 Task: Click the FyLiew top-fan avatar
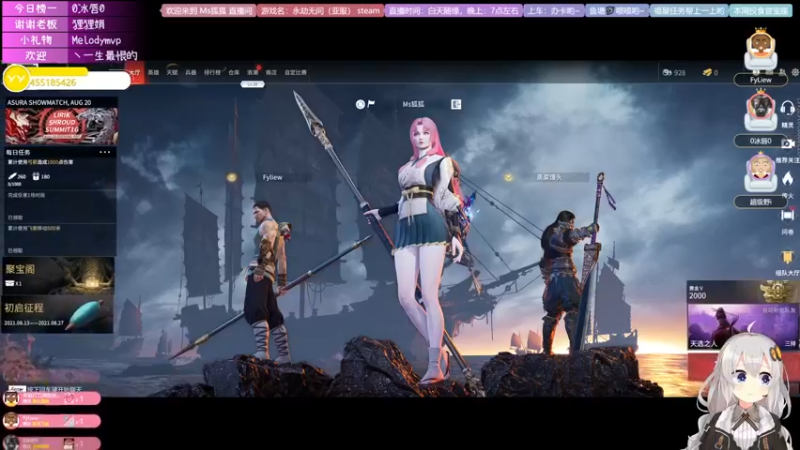[x=760, y=49]
